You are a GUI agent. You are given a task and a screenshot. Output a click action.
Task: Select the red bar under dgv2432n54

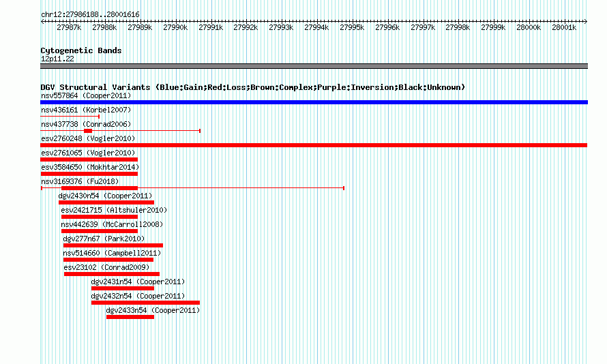pos(145,303)
